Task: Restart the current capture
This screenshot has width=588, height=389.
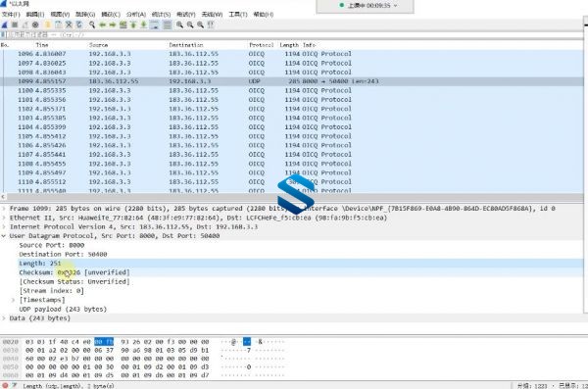Action: (x=25, y=24)
